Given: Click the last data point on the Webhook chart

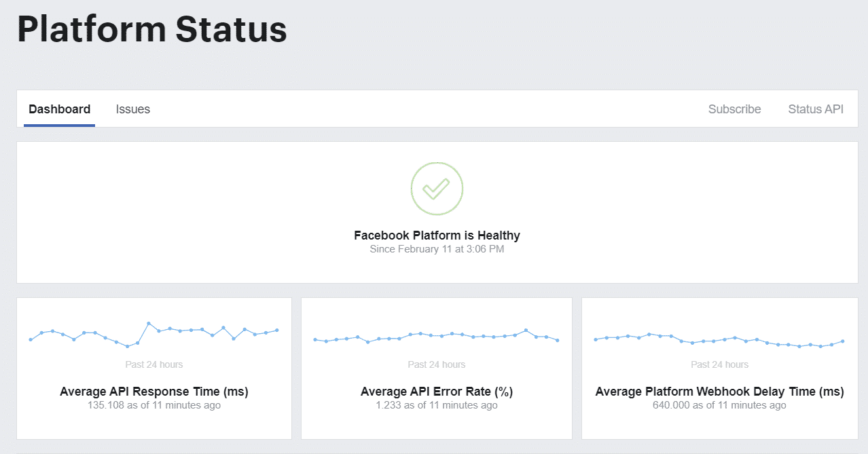Looking at the screenshot, I should pyautogui.click(x=844, y=342).
